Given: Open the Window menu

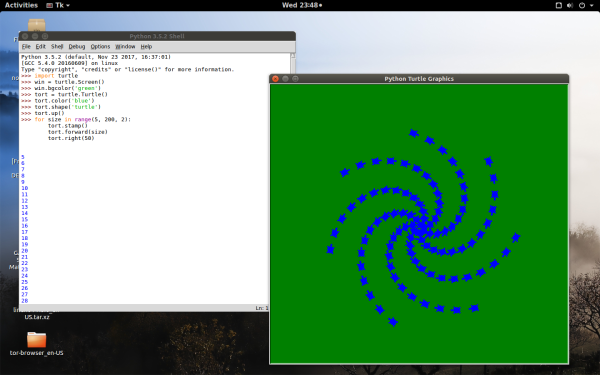Looking at the screenshot, I should click(x=125, y=47).
